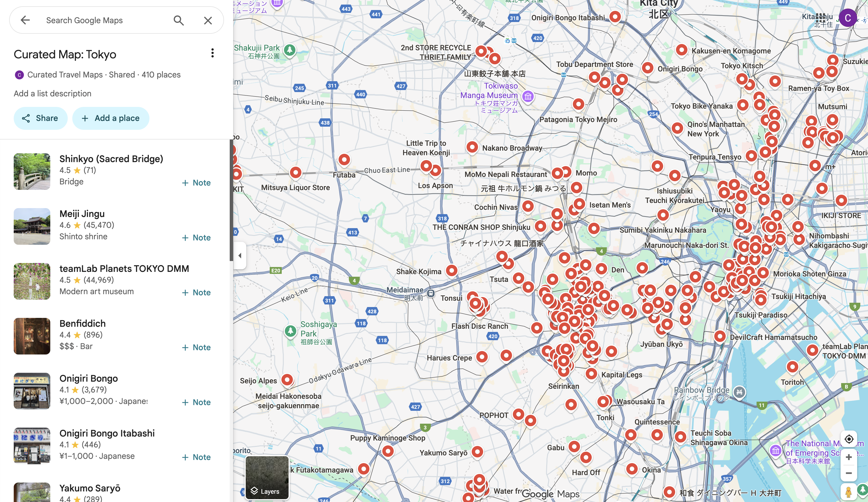Collapse the side panel with arrow tab
The image size is (868, 502).
coord(240,256)
